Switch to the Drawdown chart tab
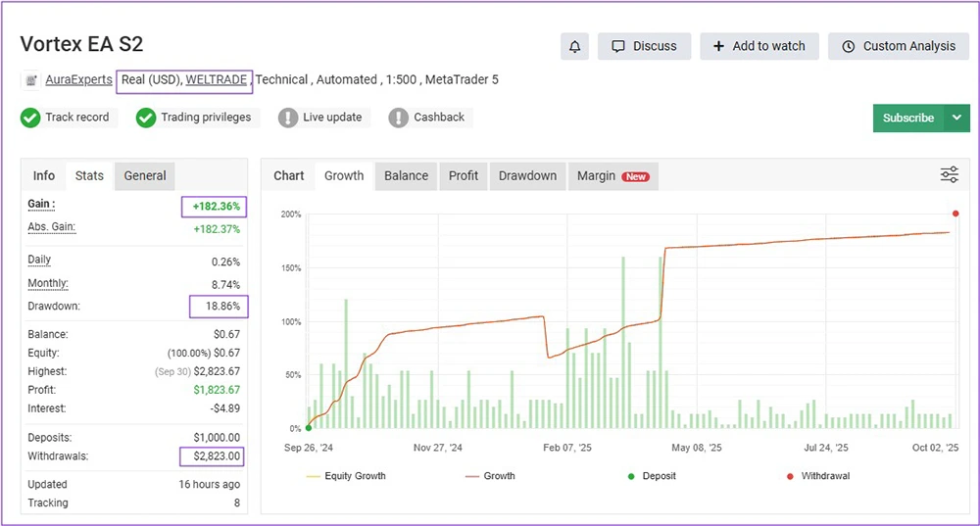Viewport: 980px width, 526px height. coord(527,176)
